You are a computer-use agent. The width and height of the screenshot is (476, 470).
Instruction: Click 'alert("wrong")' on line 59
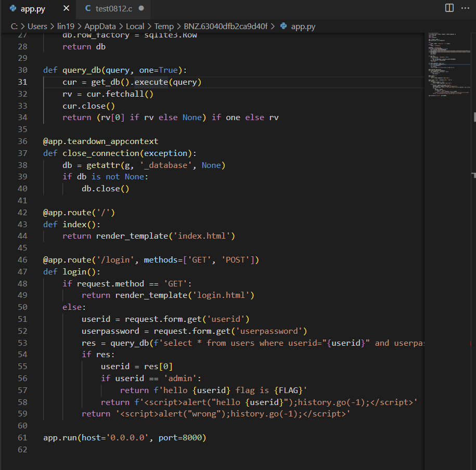click(192, 414)
